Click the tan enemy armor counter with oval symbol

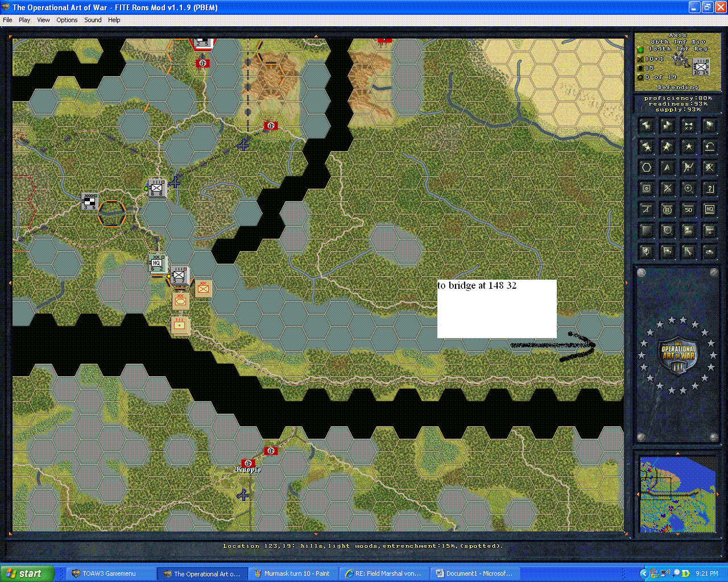click(x=181, y=301)
